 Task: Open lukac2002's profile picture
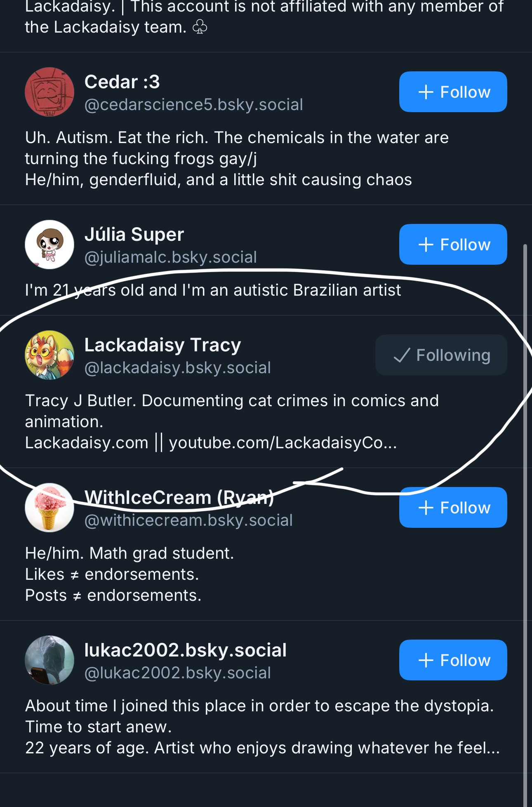(49, 660)
